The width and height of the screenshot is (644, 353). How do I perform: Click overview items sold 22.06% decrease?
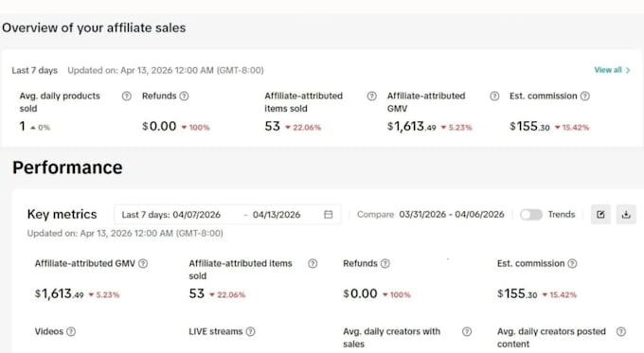[x=303, y=128]
